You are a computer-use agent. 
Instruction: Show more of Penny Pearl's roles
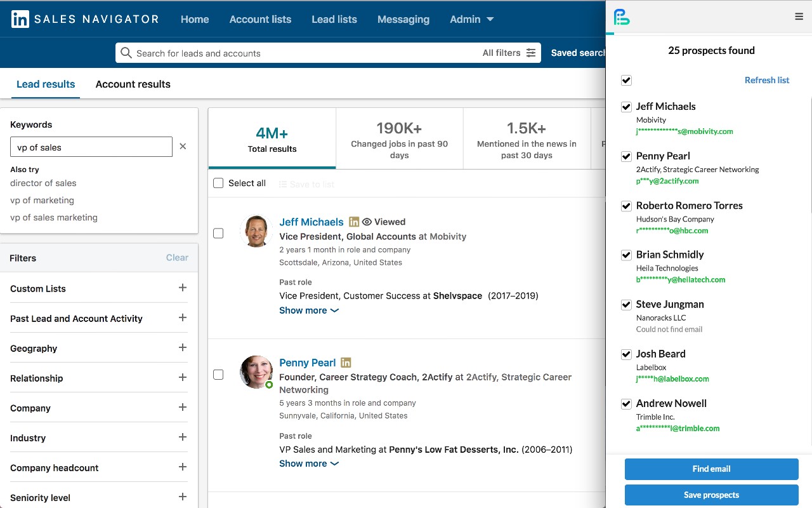[309, 464]
